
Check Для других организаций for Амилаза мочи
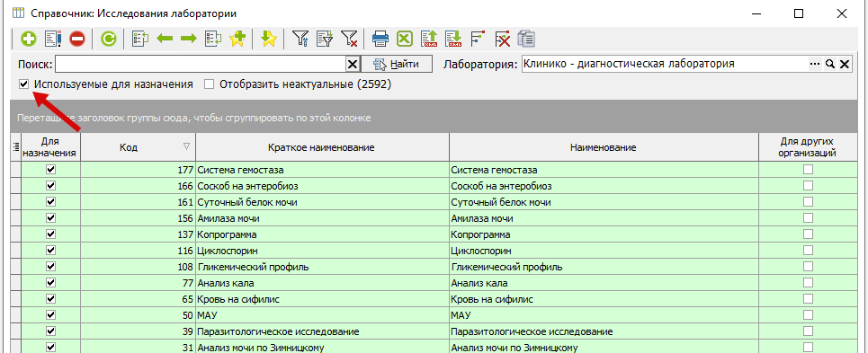point(809,218)
